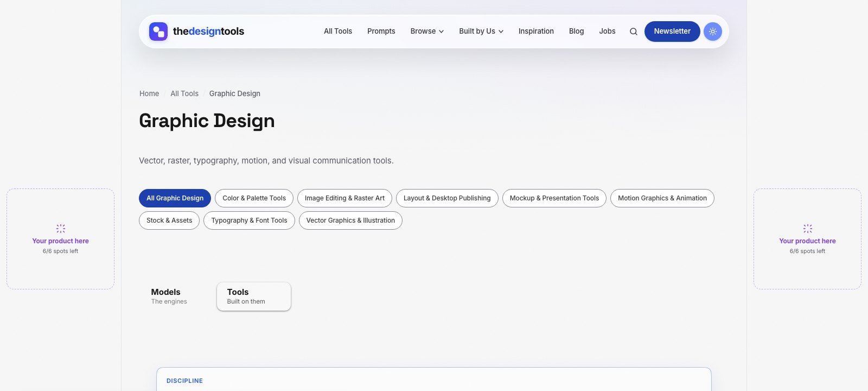Click the sparkle icon in right ad slot
Viewport: 868px width, 391px height.
808,229
